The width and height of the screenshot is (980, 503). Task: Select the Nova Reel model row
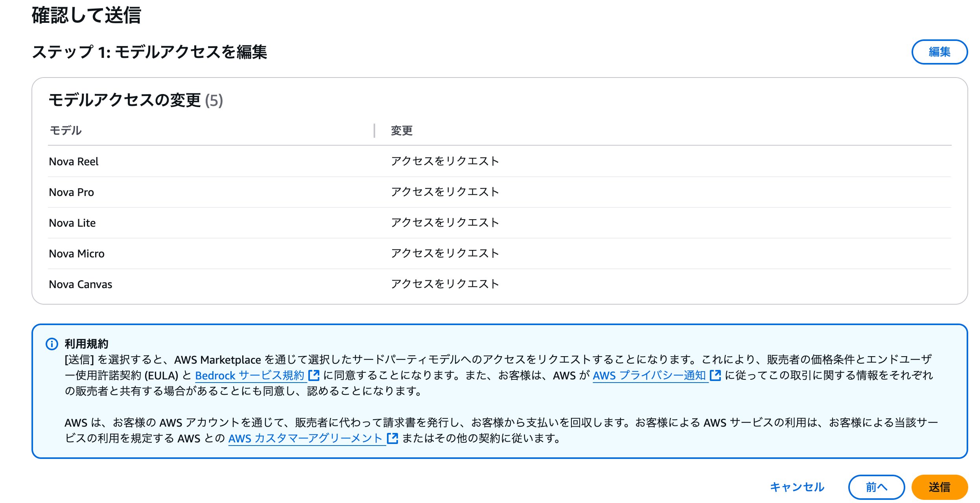coord(499,161)
